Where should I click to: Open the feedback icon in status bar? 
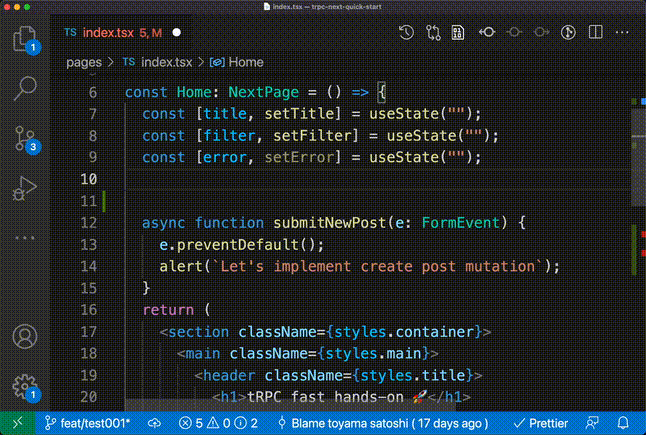(592, 423)
